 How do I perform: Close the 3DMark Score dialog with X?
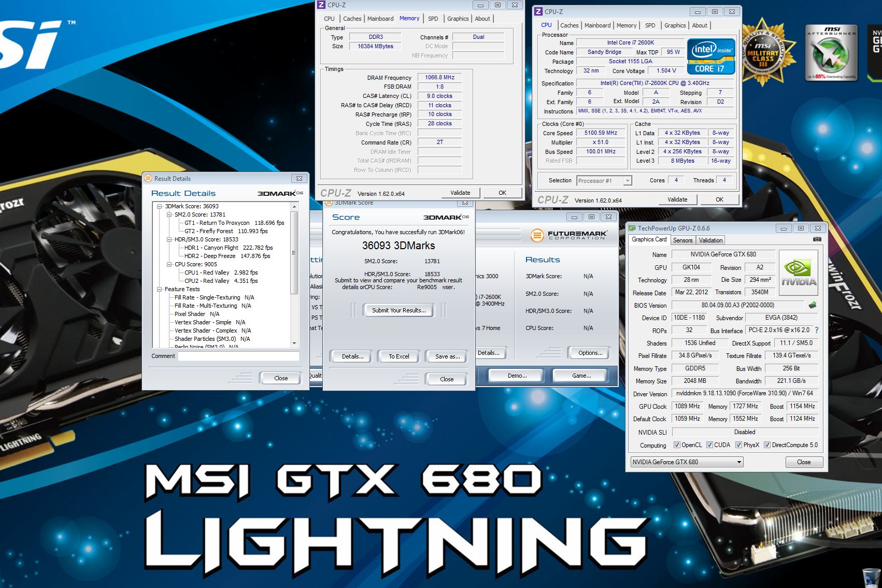(465, 203)
